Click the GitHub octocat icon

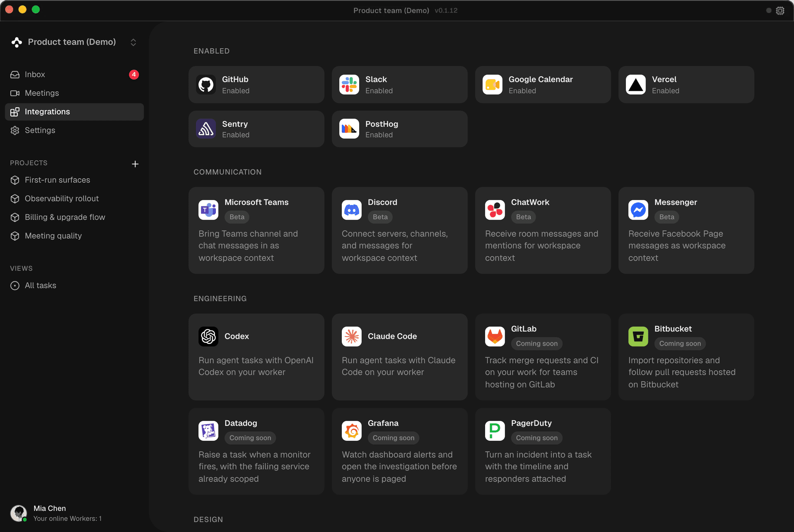tap(206, 85)
